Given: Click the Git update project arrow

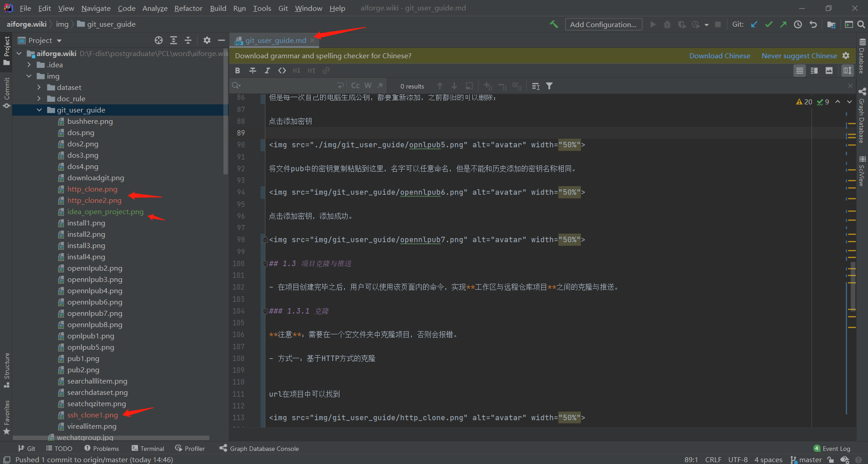Looking at the screenshot, I should point(754,24).
